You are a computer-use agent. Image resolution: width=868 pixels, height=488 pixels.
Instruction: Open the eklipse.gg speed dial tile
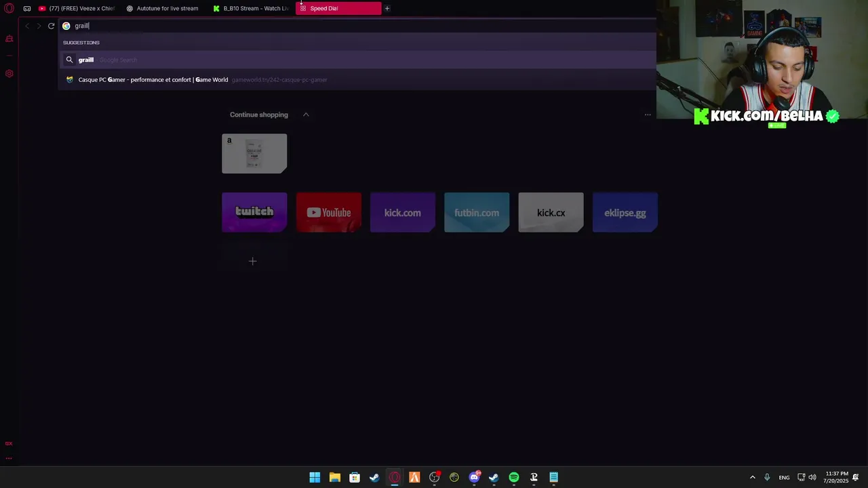point(625,212)
